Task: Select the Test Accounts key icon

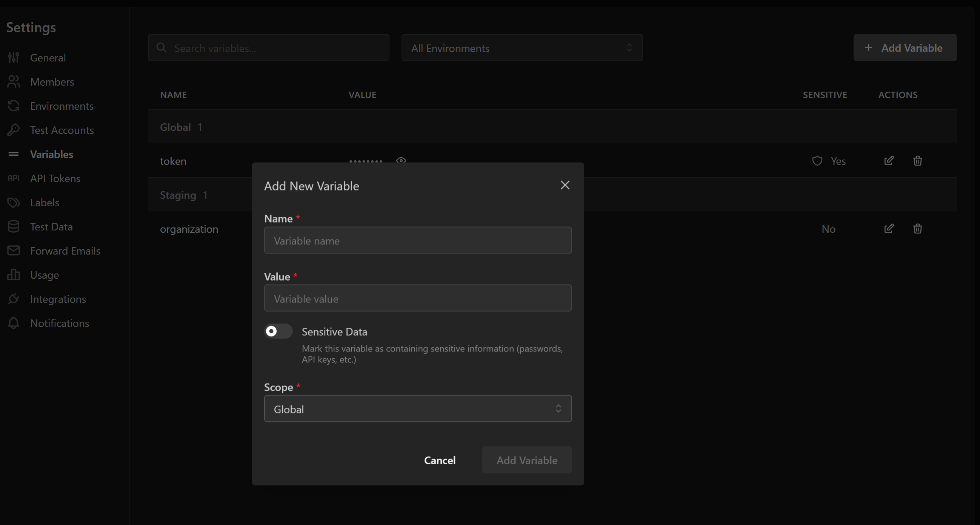Action: [14, 130]
